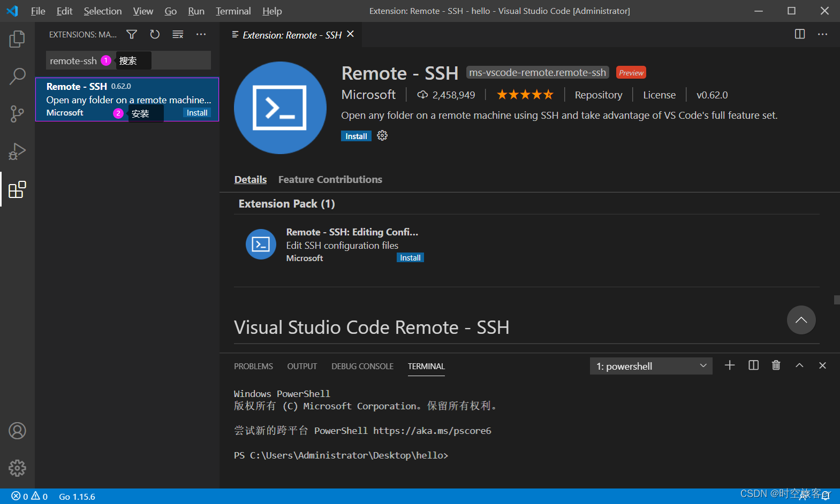Click the Microsoft publisher name in details
The width and height of the screenshot is (840, 504).
click(368, 95)
